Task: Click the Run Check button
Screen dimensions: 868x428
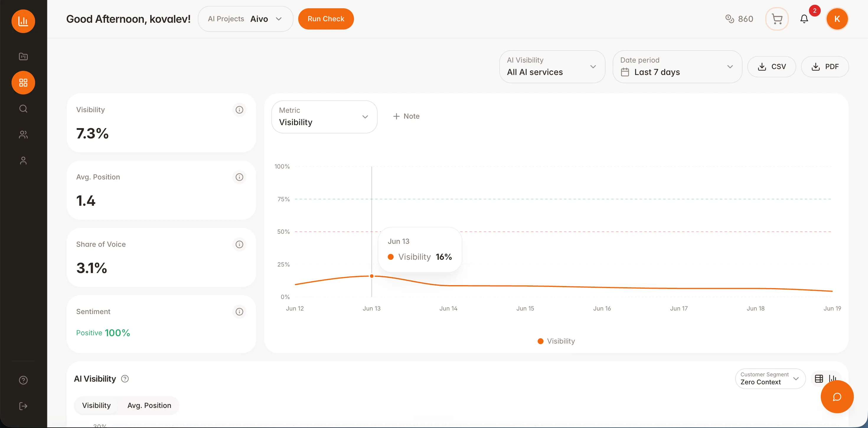Action: pyautogui.click(x=326, y=19)
